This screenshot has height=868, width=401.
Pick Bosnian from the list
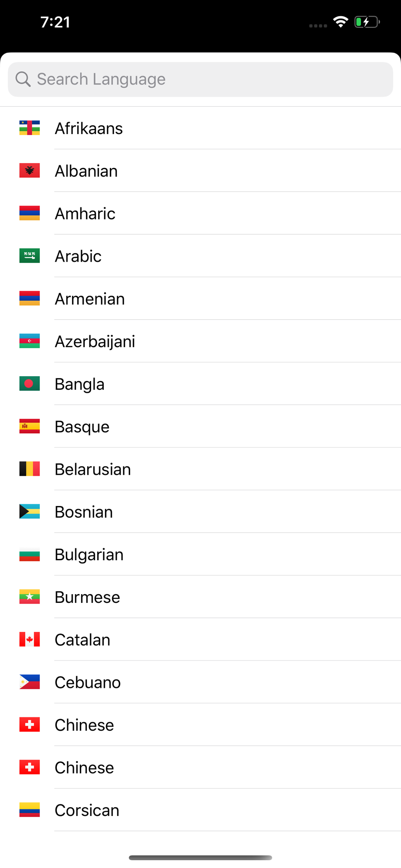pos(200,512)
